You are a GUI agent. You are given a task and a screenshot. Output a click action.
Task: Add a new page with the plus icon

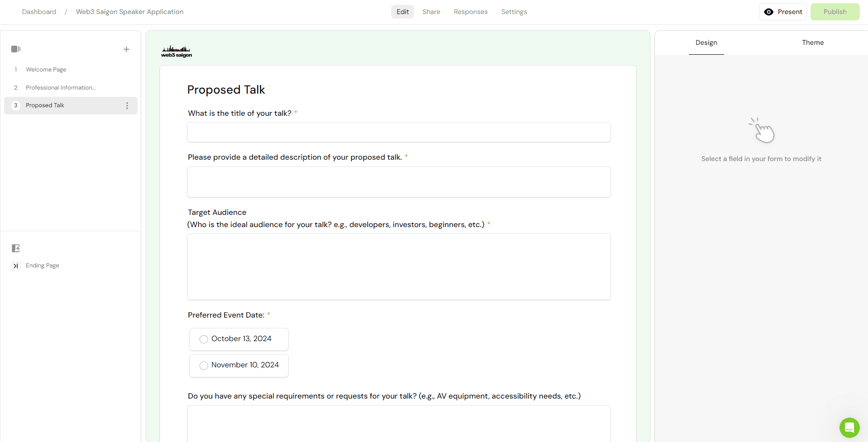127,49
